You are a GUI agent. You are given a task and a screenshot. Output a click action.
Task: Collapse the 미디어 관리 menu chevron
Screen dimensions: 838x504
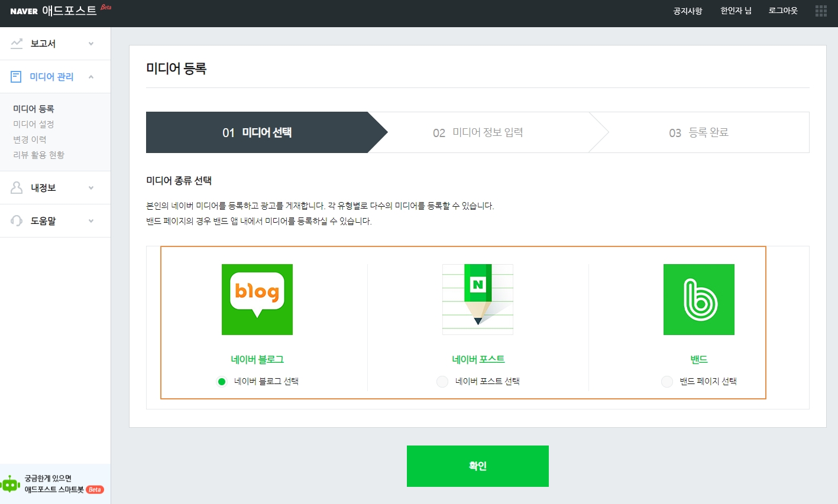click(x=91, y=77)
